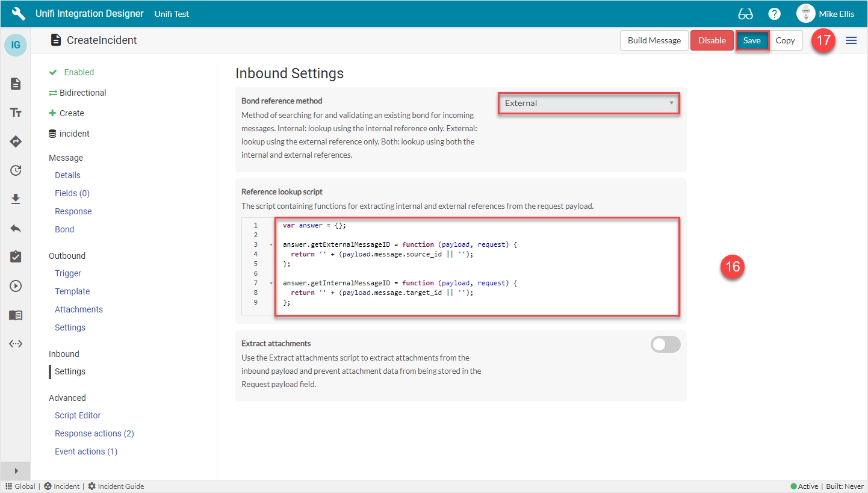Screen dimensions: 868x493
Task: Click the download icon in left sidebar
Action: coord(16,199)
